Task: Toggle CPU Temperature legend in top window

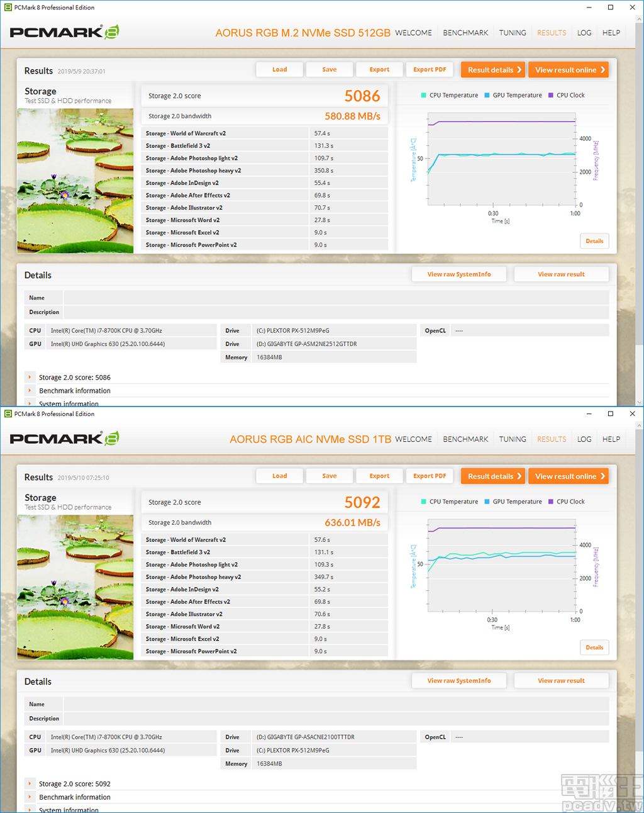Action: 449,96
